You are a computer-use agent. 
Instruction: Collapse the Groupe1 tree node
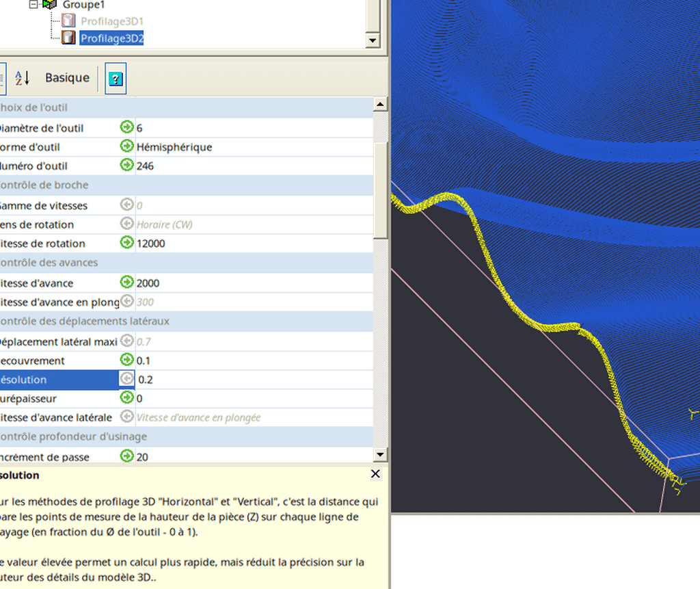(33, 4)
